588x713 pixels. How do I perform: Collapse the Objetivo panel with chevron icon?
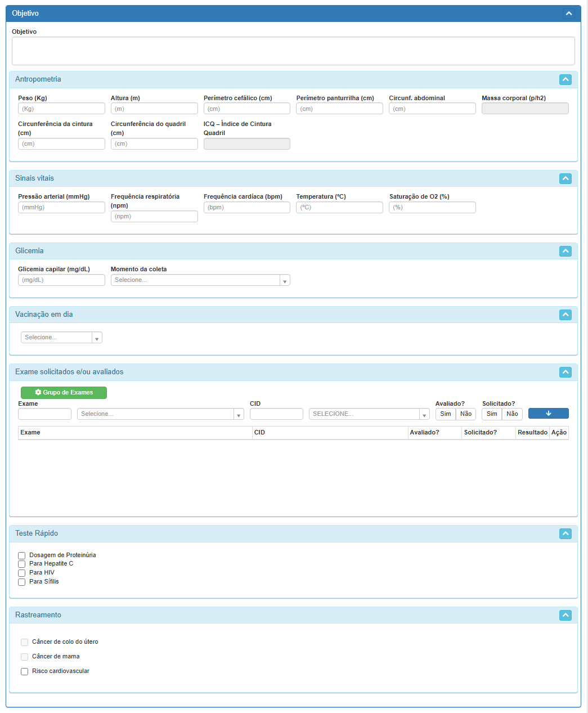click(568, 14)
